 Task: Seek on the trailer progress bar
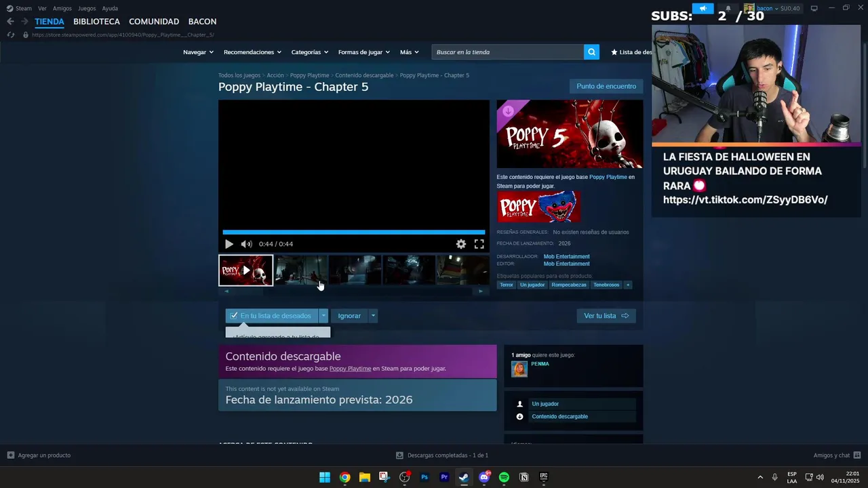[x=353, y=232]
